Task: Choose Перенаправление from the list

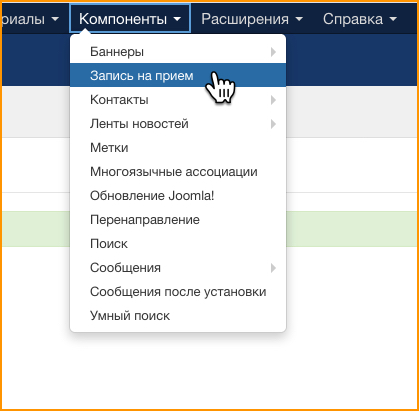Action: pos(178,220)
